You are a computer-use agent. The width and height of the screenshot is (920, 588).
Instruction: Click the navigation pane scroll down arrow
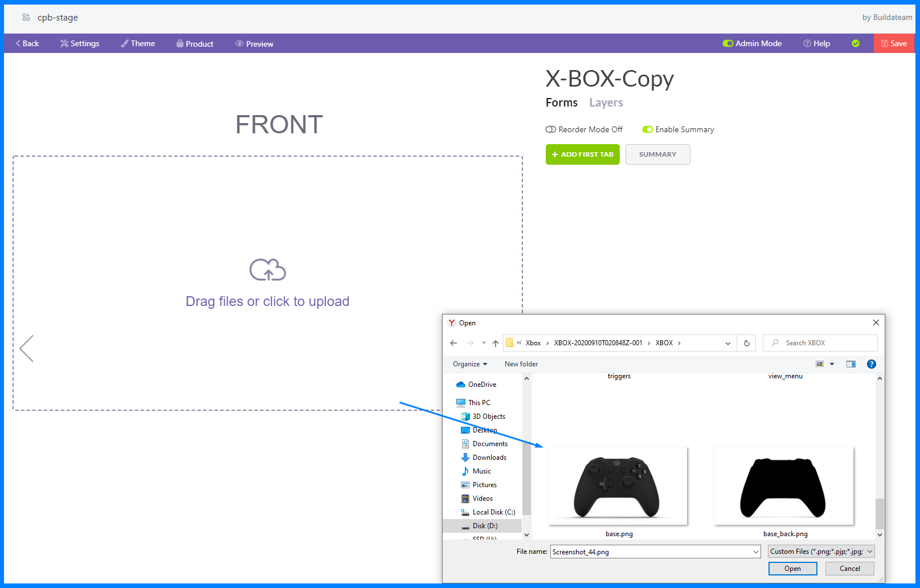pyautogui.click(x=526, y=534)
